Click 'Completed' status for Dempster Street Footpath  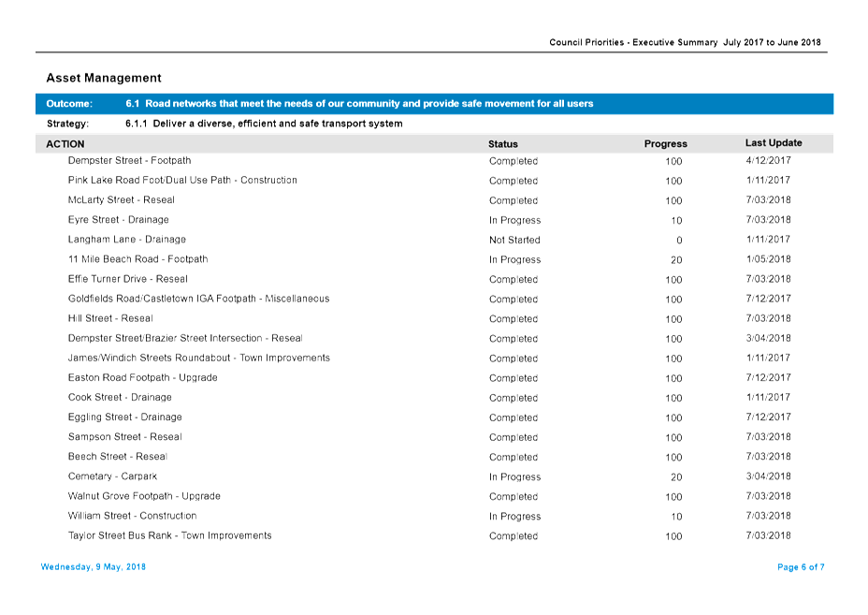click(x=514, y=161)
